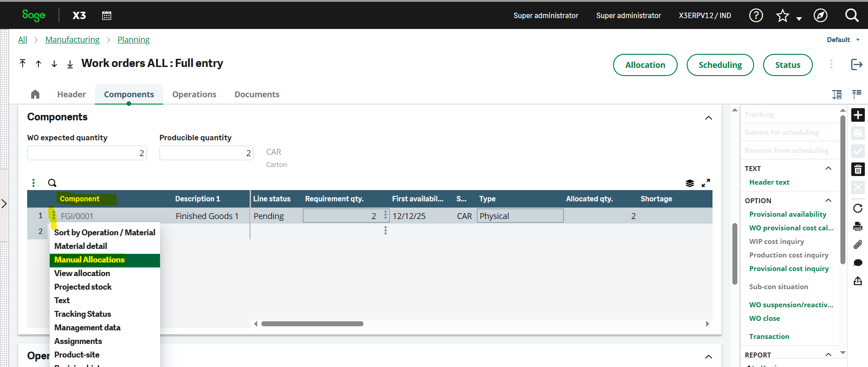This screenshot has height=367, width=868.
Task: Switch to the Header tab
Action: [x=71, y=94]
